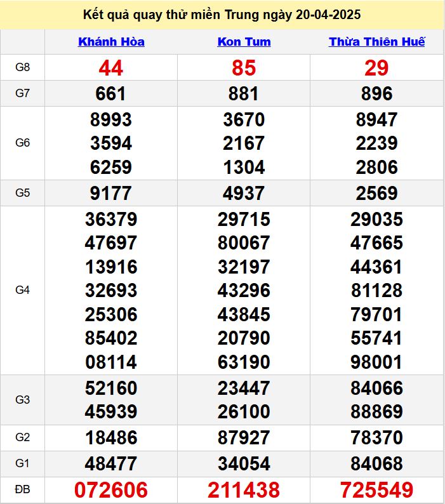Select G4 number 08114
Viewport: 445px width, 504px height.
[x=111, y=362]
